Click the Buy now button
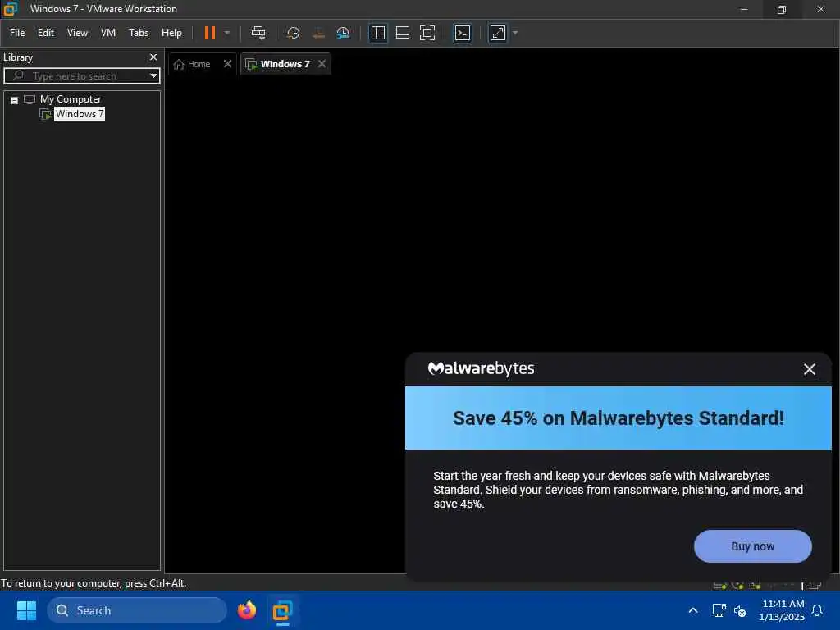Viewport: 840px width, 630px height. click(753, 546)
